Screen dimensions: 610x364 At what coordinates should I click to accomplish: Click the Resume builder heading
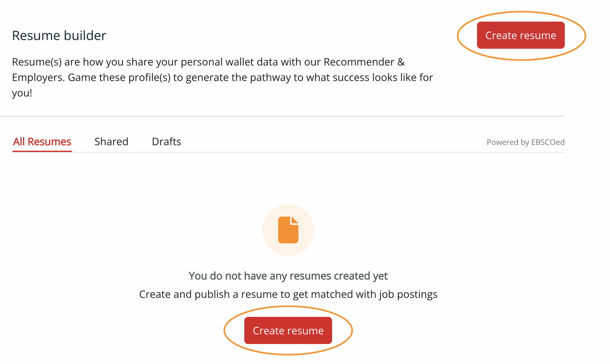[59, 35]
